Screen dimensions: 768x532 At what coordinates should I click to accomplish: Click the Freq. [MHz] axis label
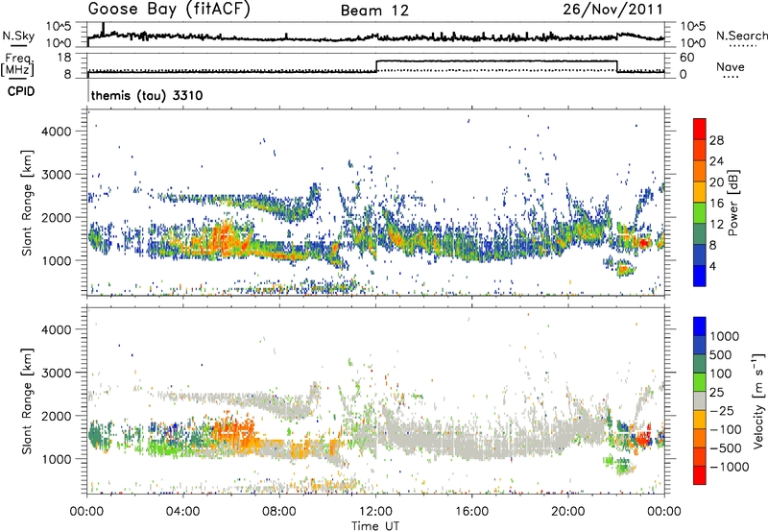pyautogui.click(x=17, y=65)
